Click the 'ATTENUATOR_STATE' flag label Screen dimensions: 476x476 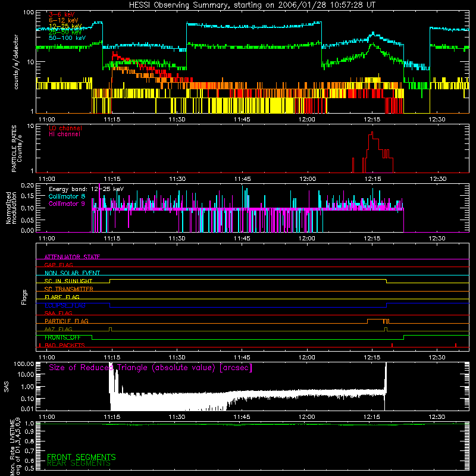coord(72,257)
